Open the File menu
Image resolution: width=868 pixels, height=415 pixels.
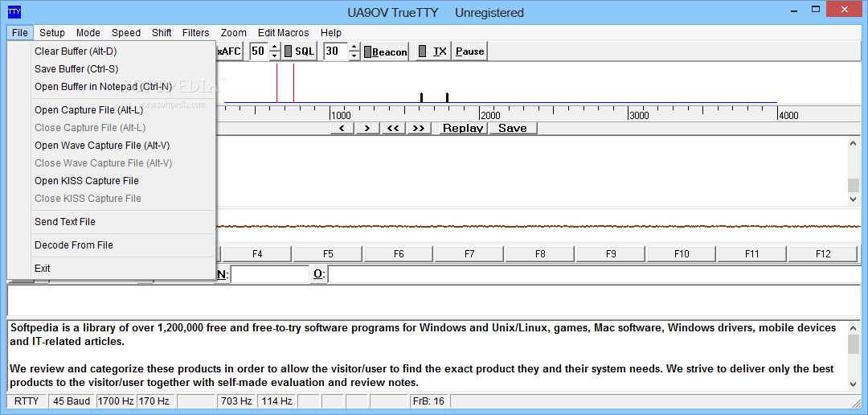click(x=20, y=33)
